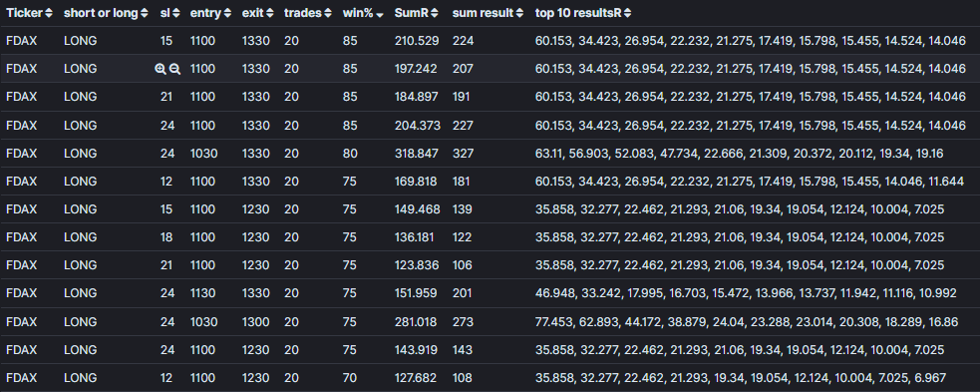Click entry 1030 in the 281.018 row

(203, 322)
